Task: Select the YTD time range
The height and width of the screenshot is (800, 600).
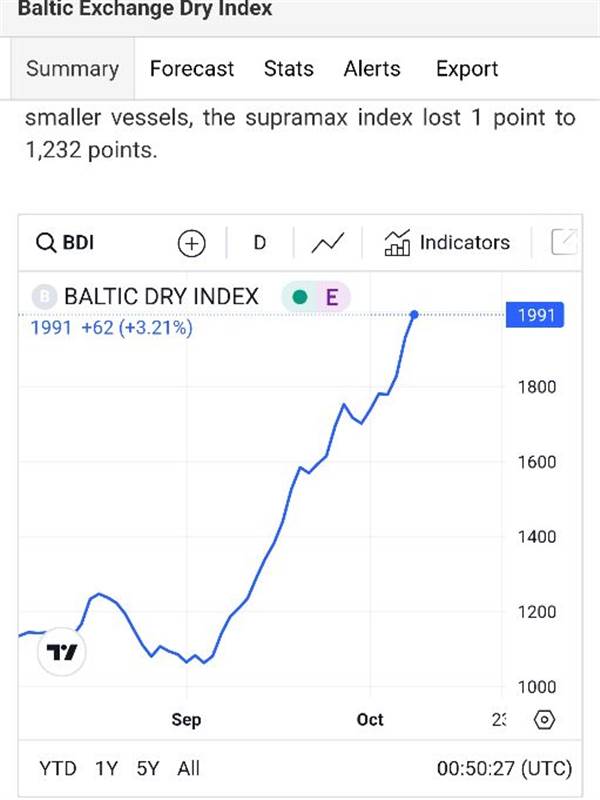Action: coord(58,768)
